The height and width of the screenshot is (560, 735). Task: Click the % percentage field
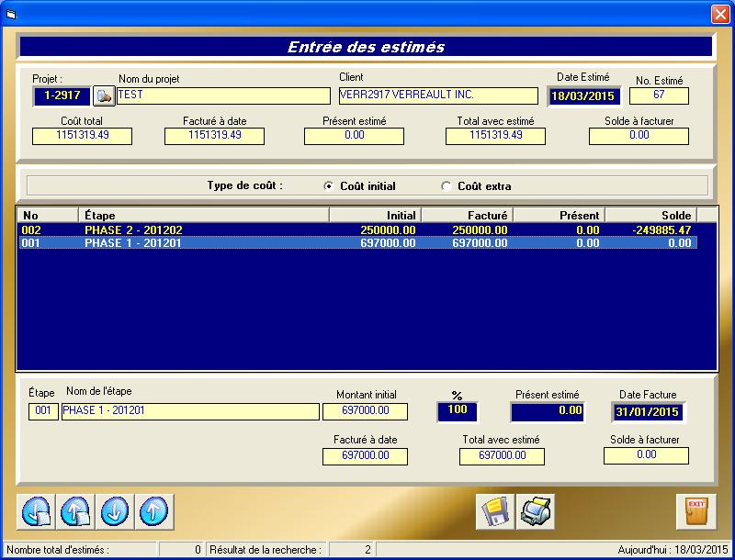click(x=457, y=411)
